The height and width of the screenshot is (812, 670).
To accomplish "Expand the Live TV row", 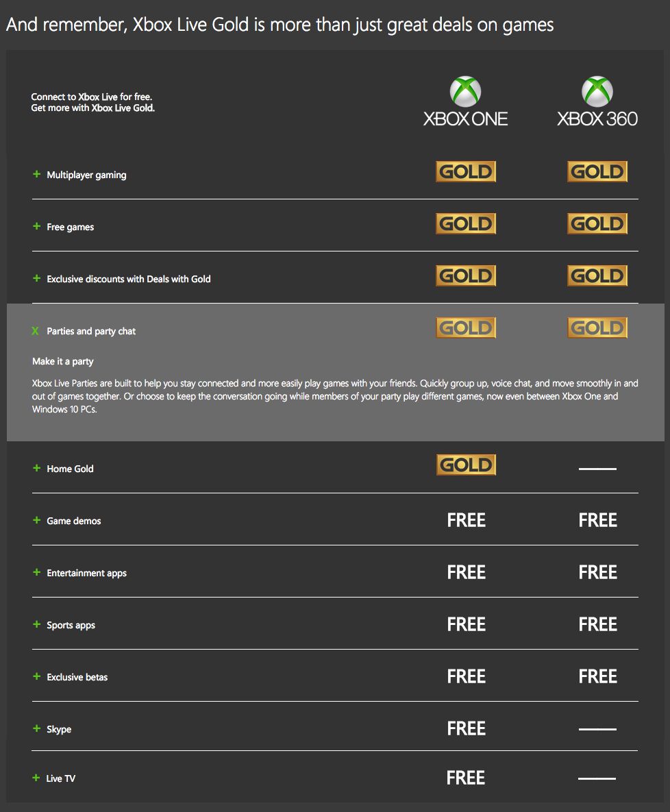I will 37,778.
